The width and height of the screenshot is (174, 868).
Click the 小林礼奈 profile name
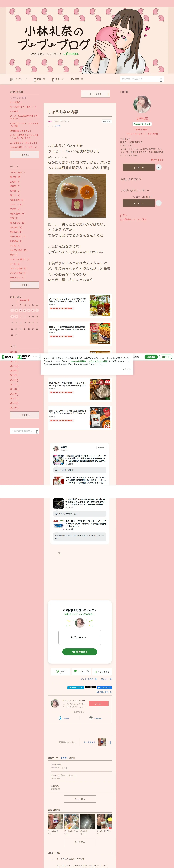pyautogui.click(x=142, y=119)
